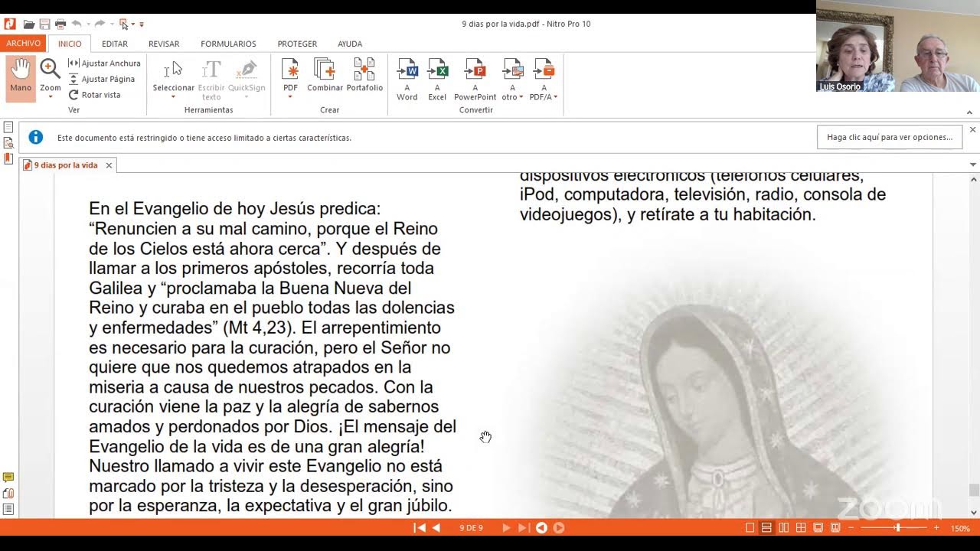Click the zoom in plus button

pyautogui.click(x=936, y=528)
